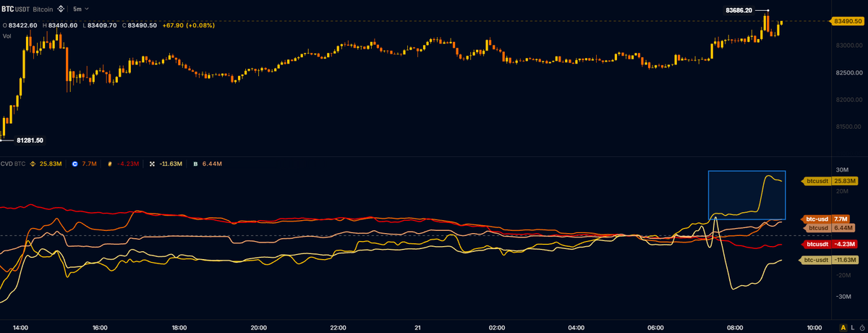The width and height of the screenshot is (868, 333).
Task: Click the Vol indicator label
Action: (x=6, y=35)
